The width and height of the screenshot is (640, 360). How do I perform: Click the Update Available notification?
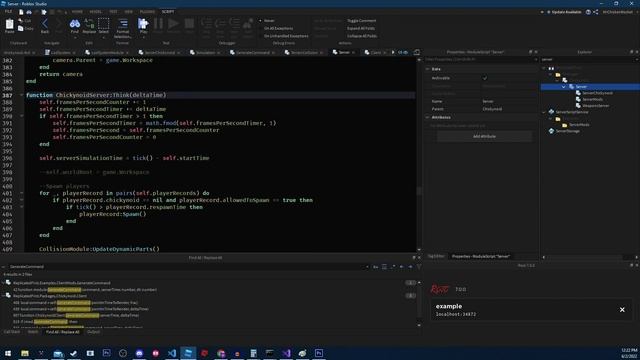[564, 12]
